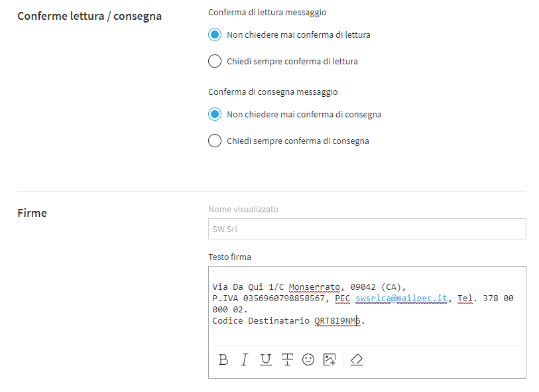Click the first empty line of signature text

[x=365, y=273]
